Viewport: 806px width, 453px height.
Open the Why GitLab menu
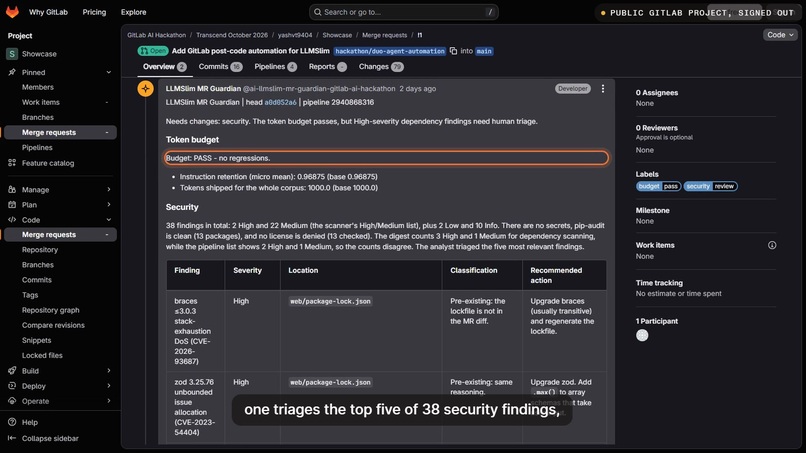(48, 12)
